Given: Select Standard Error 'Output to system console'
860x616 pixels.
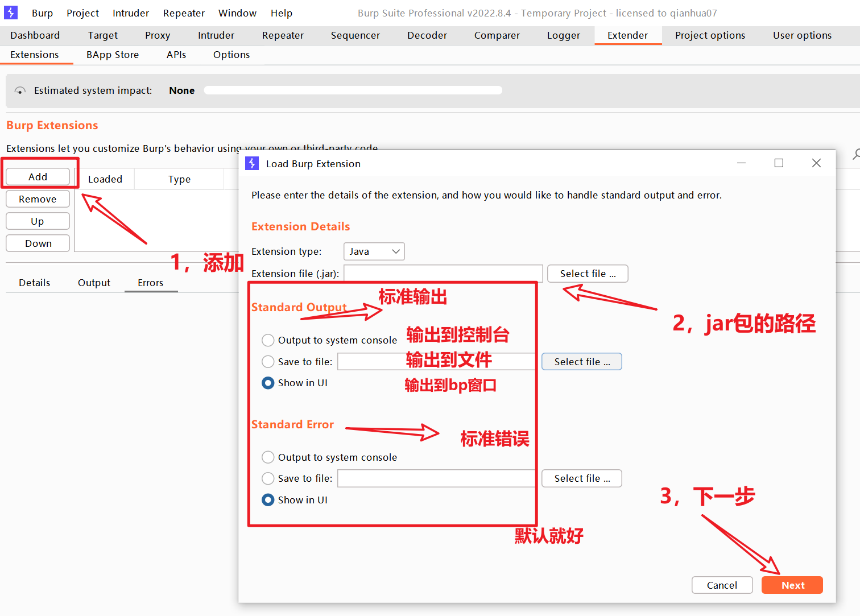Looking at the screenshot, I should click(268, 457).
